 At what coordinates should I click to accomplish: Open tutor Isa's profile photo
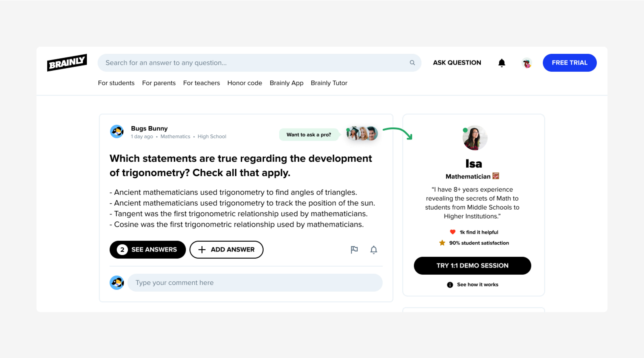(474, 138)
